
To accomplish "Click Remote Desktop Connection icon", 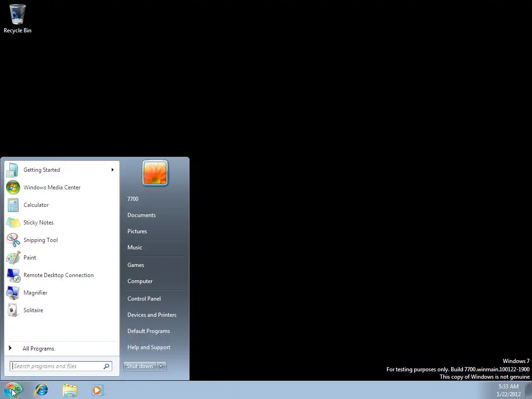I will click(13, 275).
